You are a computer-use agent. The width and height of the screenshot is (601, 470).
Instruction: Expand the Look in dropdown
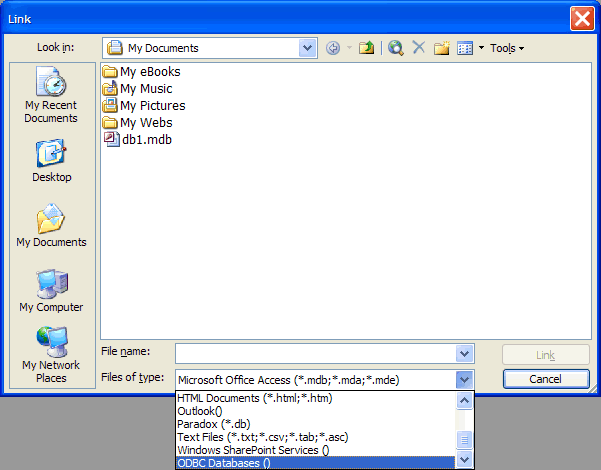coord(307,48)
